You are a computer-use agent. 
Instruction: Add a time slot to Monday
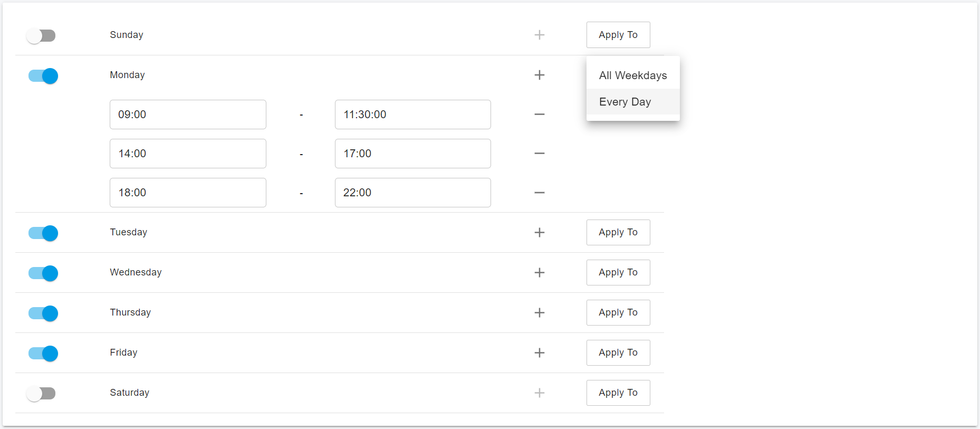(x=539, y=75)
